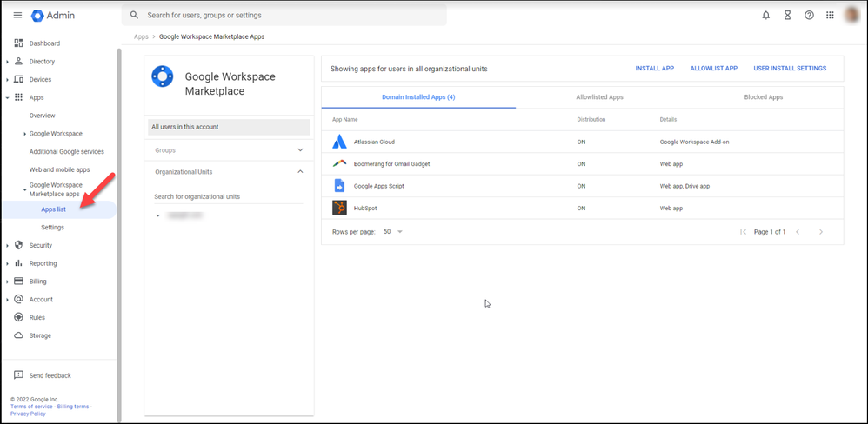Image resolution: width=868 pixels, height=424 pixels.
Task: Open Additional Google services
Action: click(66, 151)
